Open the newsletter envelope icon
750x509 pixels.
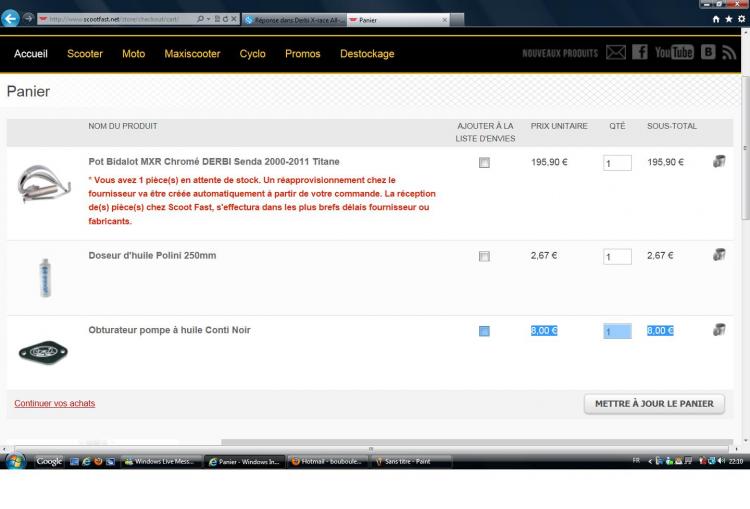616,52
